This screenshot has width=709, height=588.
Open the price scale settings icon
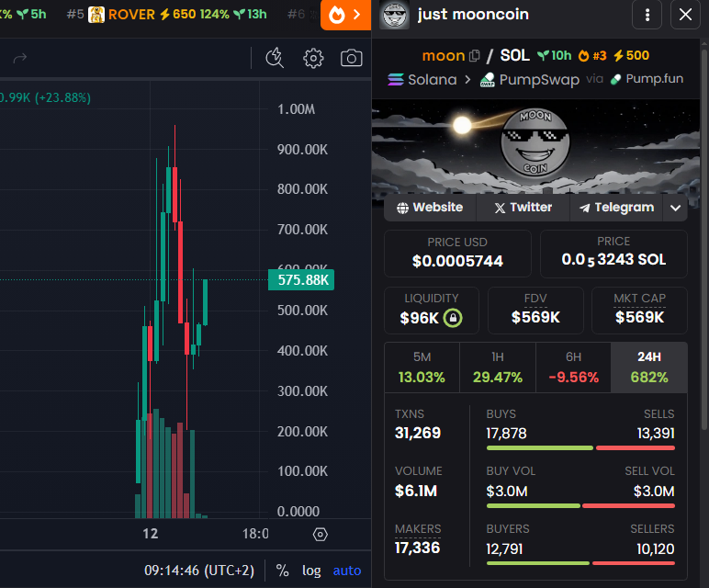tap(321, 534)
